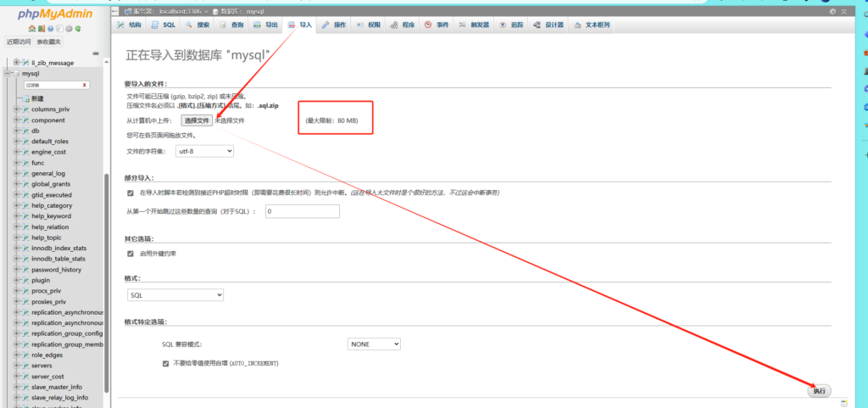
Task: Switch to the 搜索 tab
Action: [x=198, y=25]
